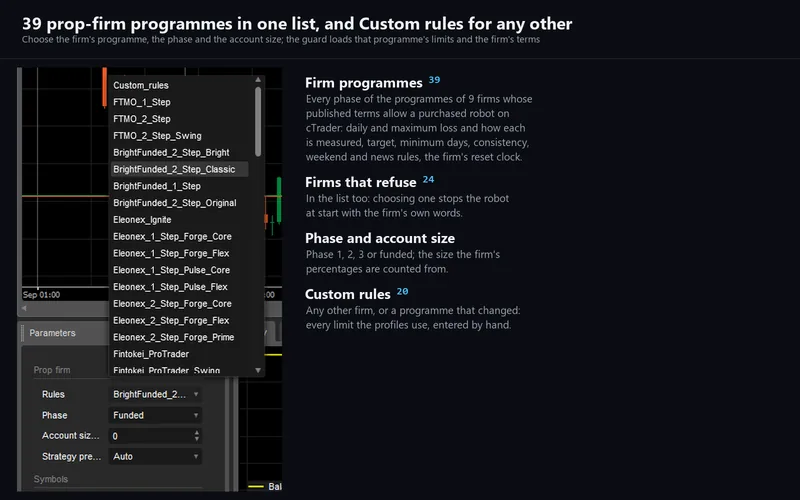The image size is (800, 500).
Task: Click the list scrollbar up arrow
Action: 258,80
